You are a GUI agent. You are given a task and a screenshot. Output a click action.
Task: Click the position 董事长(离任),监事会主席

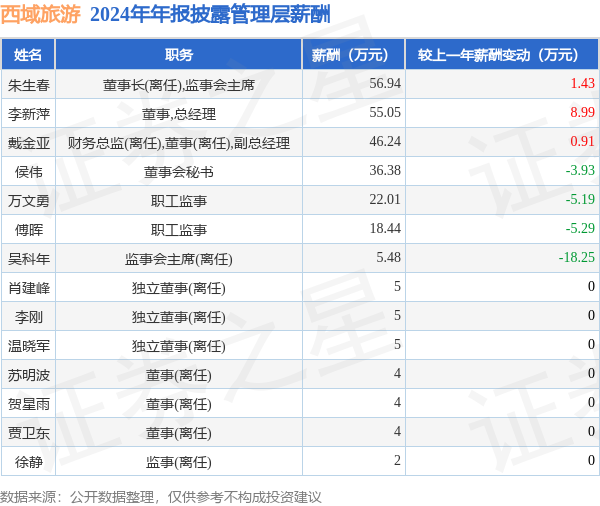click(179, 85)
